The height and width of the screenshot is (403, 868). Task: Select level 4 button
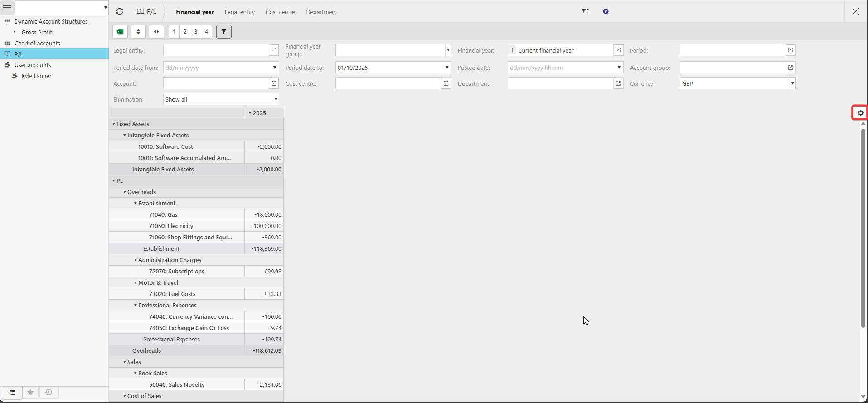pos(207,32)
